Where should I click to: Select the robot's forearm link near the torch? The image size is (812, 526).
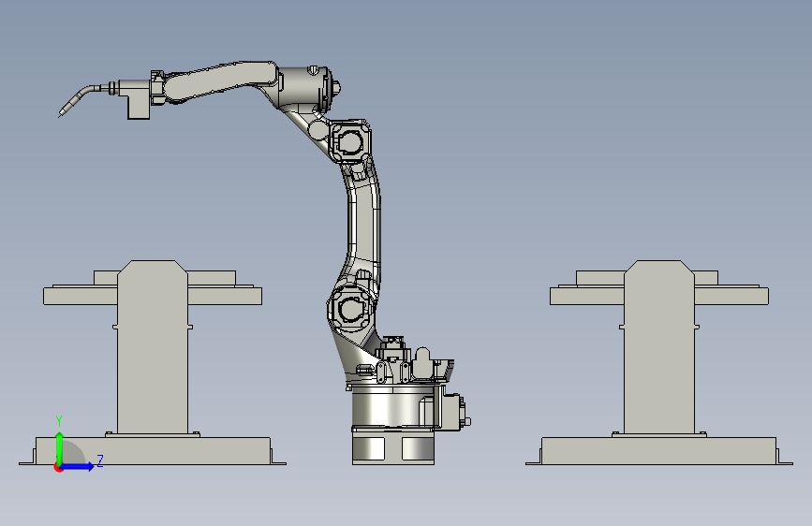[x=220, y=80]
